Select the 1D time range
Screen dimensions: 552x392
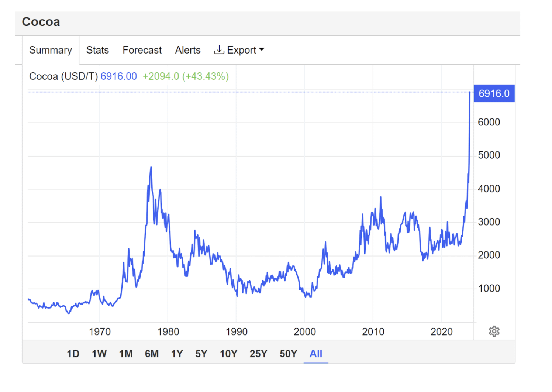(x=73, y=354)
